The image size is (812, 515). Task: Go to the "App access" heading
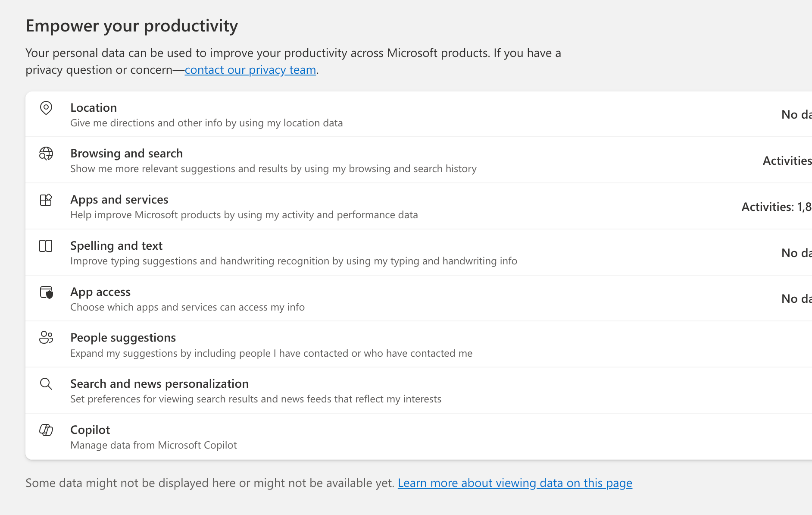[100, 292]
